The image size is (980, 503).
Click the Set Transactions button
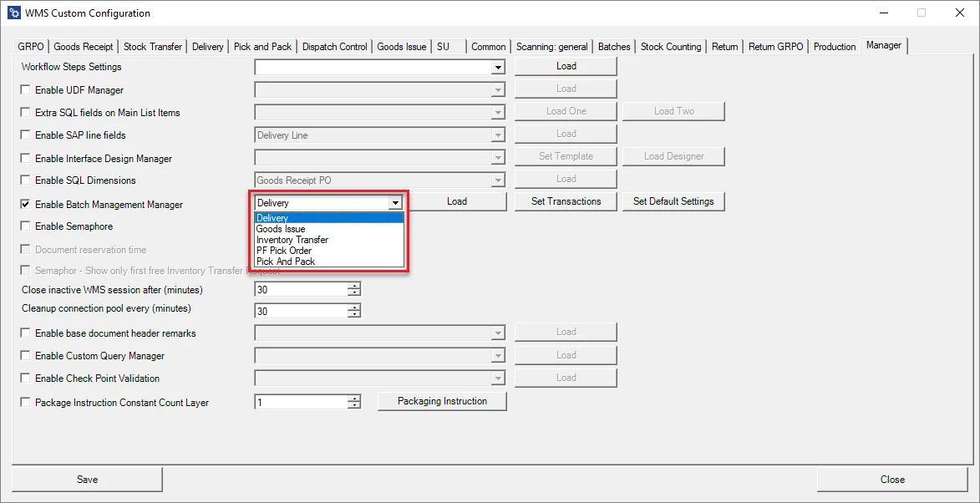(566, 201)
